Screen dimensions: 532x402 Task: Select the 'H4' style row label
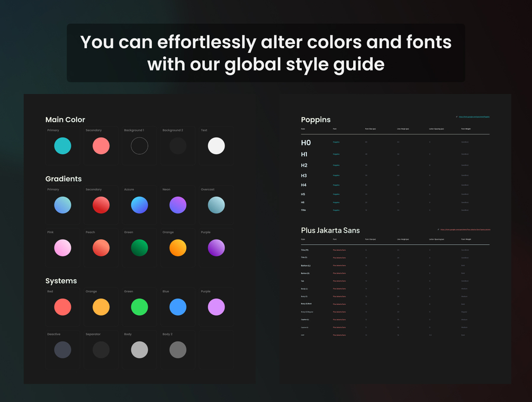click(303, 185)
